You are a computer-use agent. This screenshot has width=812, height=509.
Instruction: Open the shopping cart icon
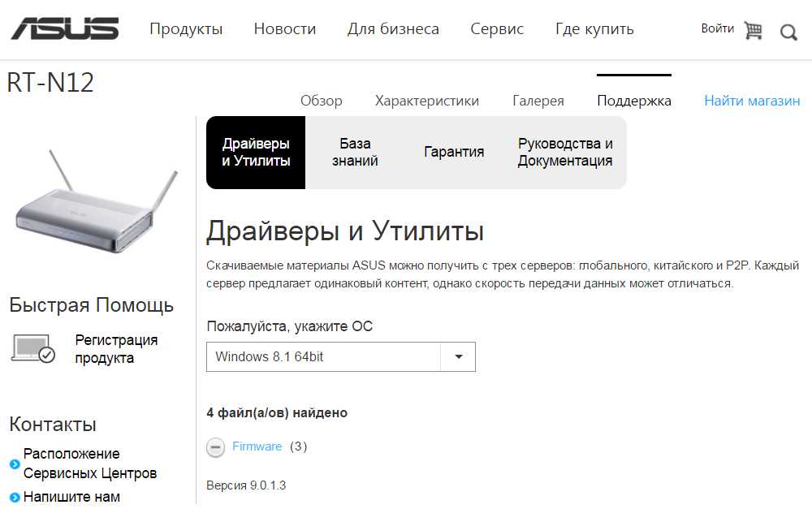point(753,30)
